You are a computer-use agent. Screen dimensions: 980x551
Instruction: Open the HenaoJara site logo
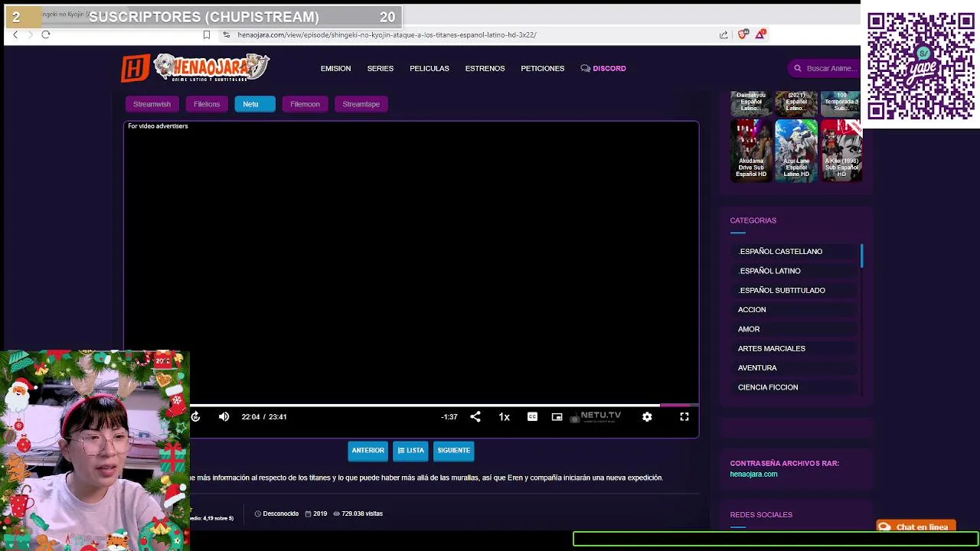click(x=195, y=67)
